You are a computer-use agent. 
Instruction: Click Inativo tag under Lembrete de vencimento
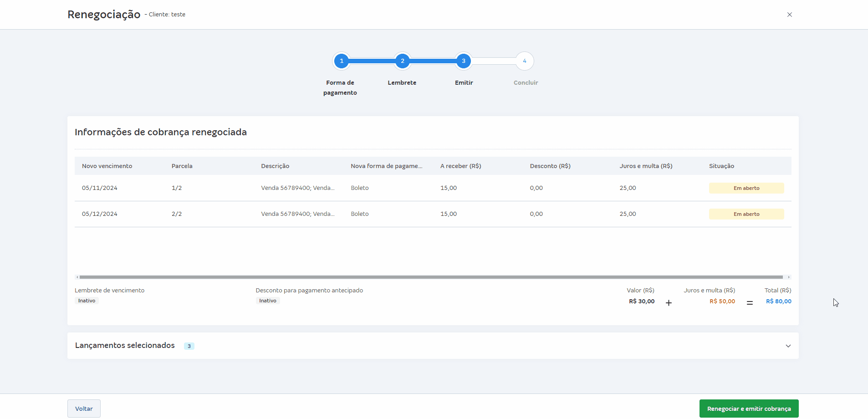pyautogui.click(x=87, y=301)
